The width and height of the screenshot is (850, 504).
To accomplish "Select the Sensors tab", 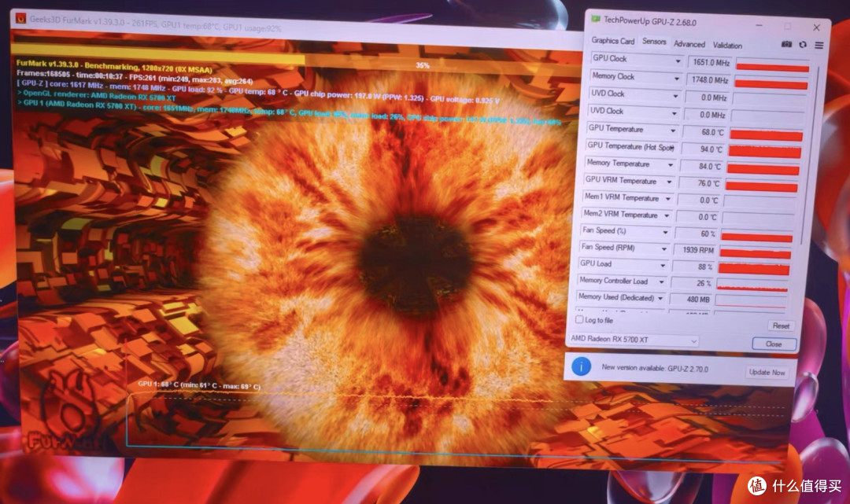I will point(654,42).
